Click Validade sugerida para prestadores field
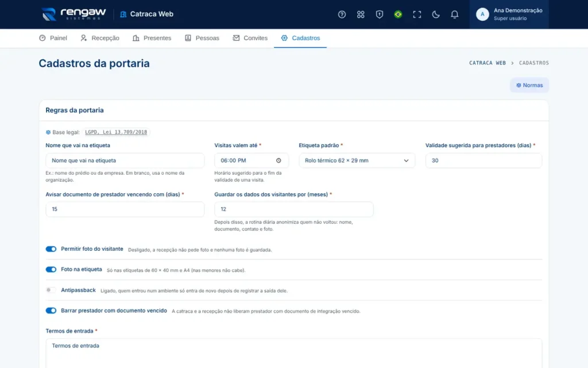This screenshot has width=588, height=368. (483, 160)
